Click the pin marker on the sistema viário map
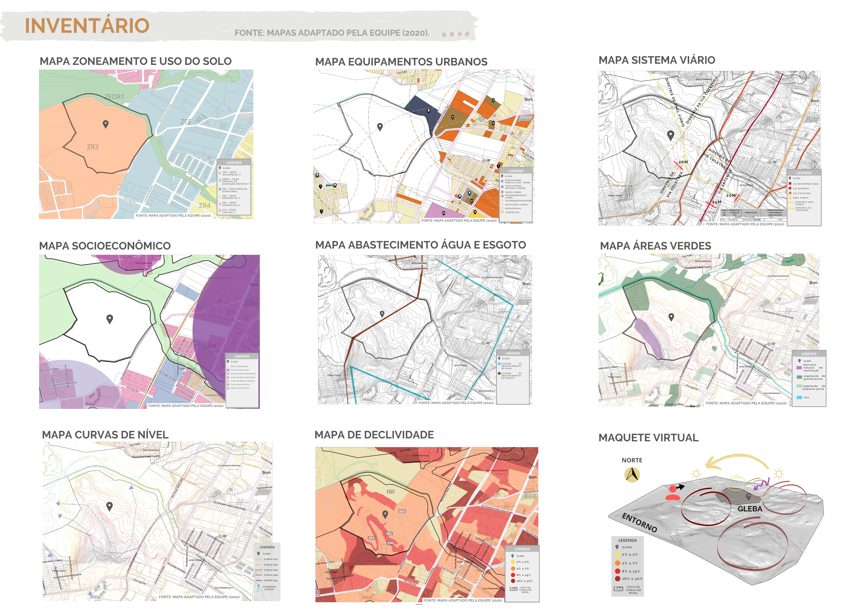This screenshot has height=614, width=868. click(x=671, y=135)
